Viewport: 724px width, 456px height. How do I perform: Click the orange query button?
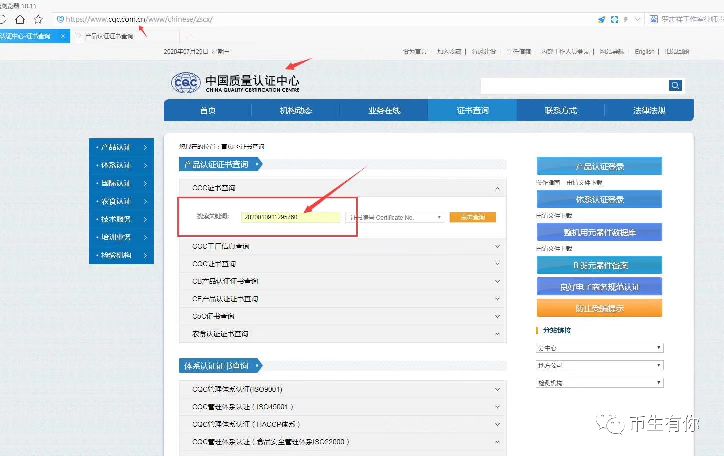pos(472,217)
